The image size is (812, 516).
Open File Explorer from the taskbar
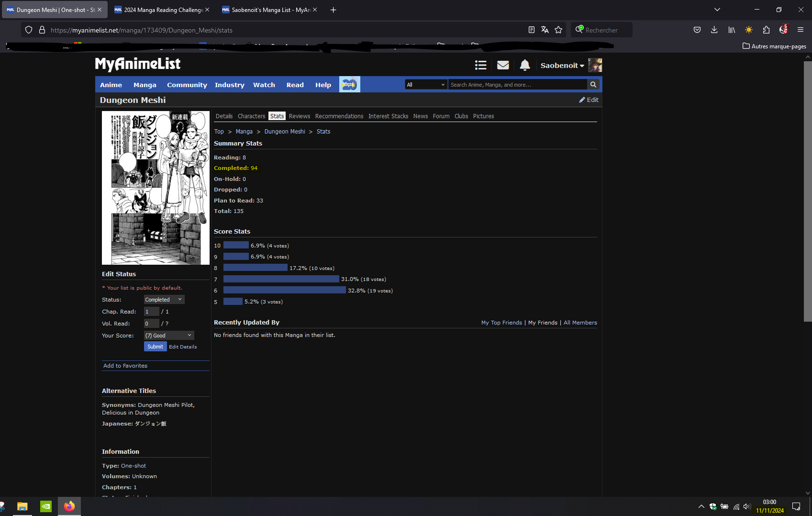tap(22, 506)
